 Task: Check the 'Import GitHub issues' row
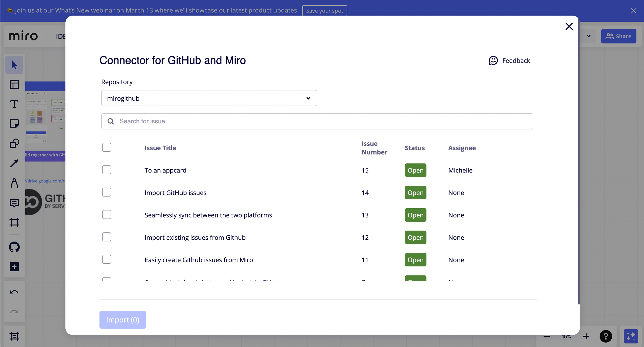[x=107, y=192]
